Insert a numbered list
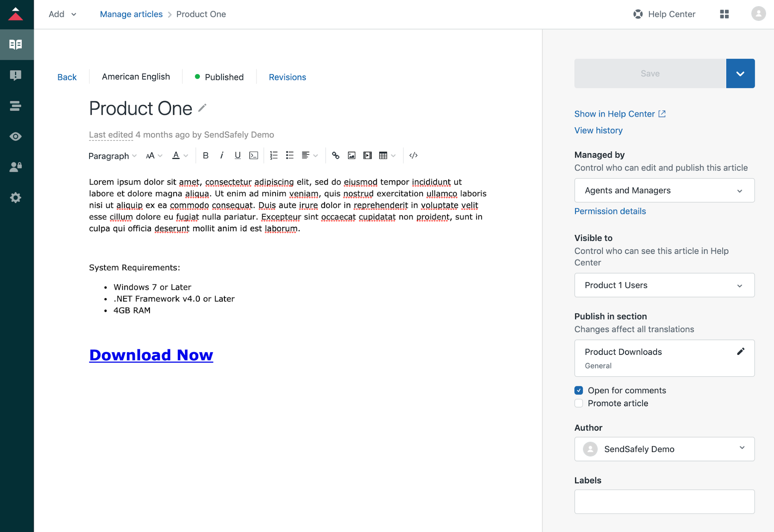The width and height of the screenshot is (774, 532). click(274, 155)
